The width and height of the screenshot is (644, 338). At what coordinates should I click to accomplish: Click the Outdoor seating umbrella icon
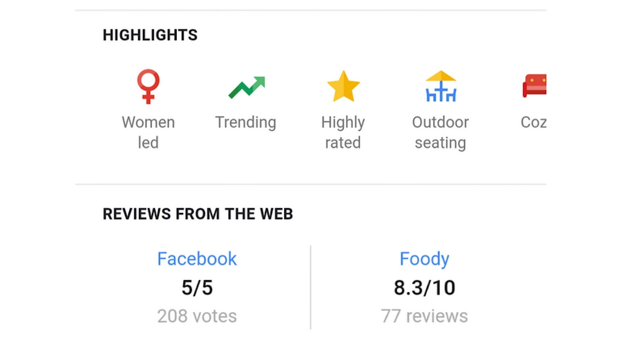coord(441,86)
